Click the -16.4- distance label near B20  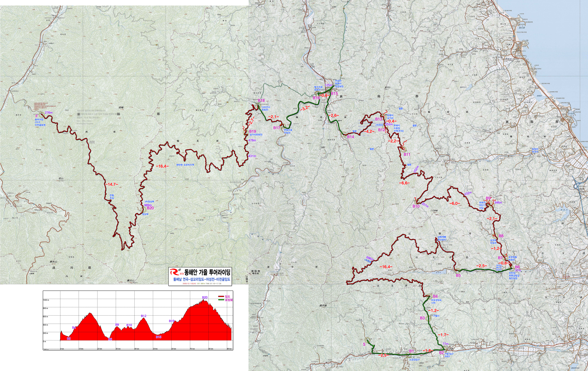pos(162,166)
